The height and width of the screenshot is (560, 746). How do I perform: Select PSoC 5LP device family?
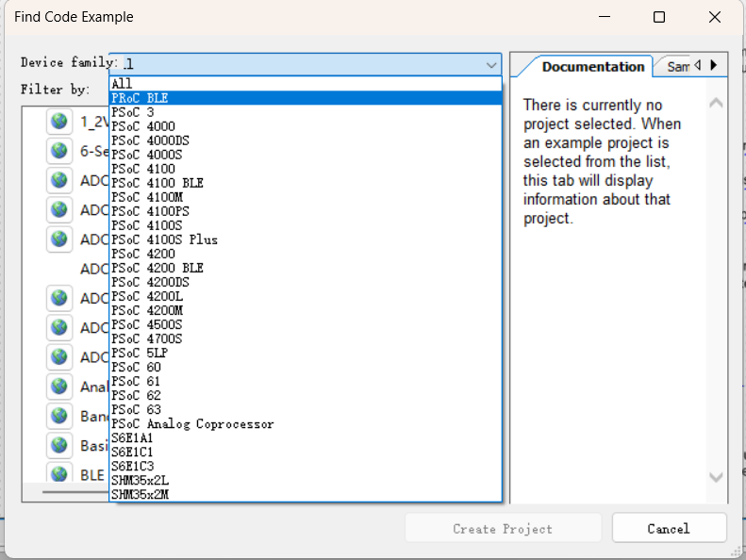306,353
